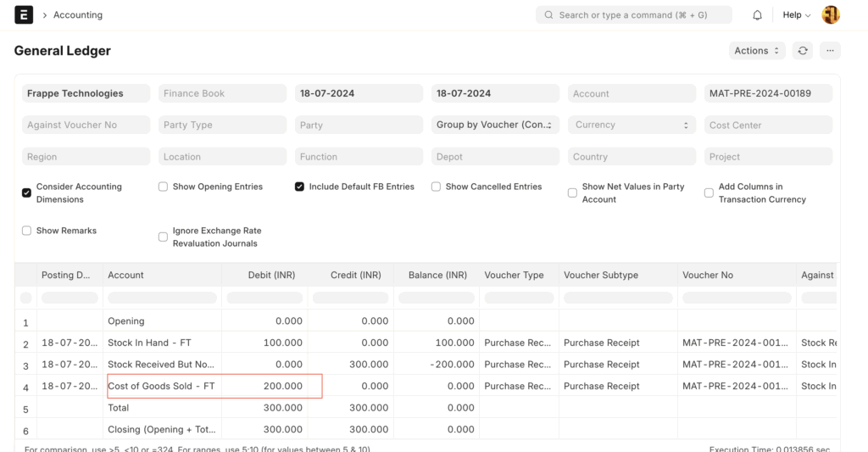Enable Show Opening Entries checkbox

(163, 187)
